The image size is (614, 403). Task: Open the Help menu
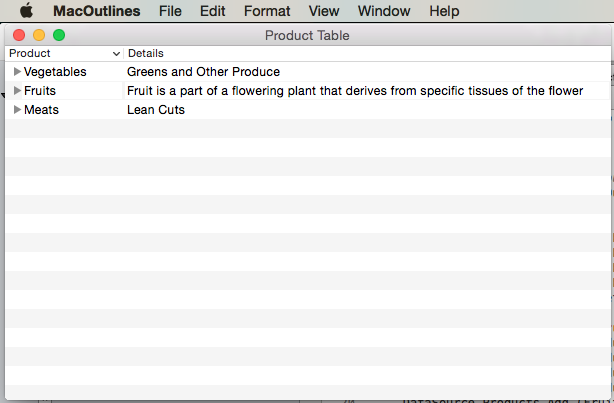tap(444, 11)
